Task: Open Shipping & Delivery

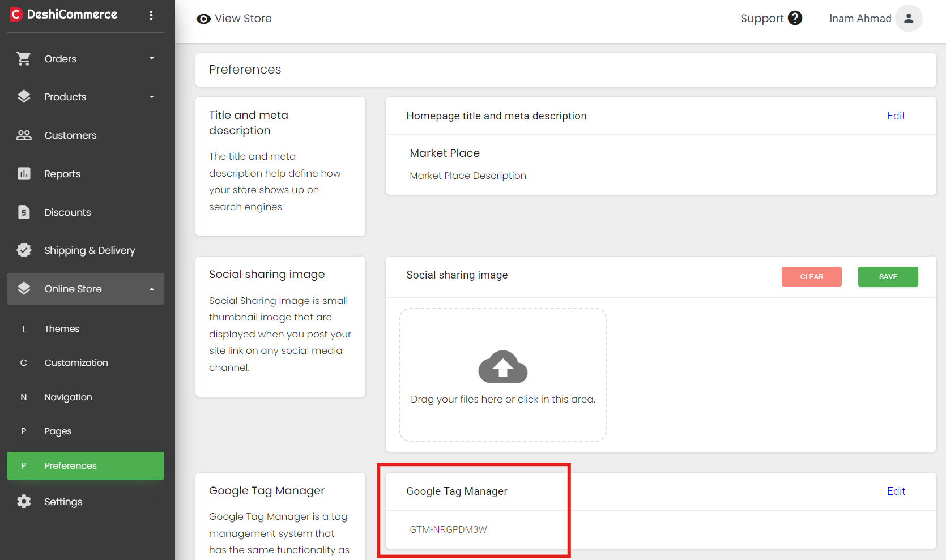Action: [86, 250]
